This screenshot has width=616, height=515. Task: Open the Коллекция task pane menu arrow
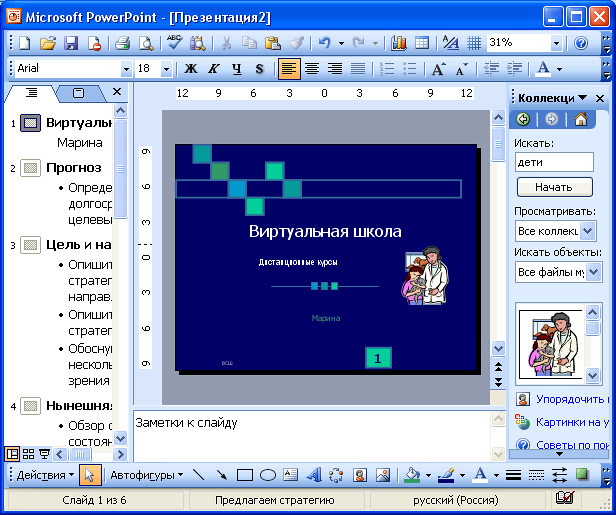coord(582,98)
